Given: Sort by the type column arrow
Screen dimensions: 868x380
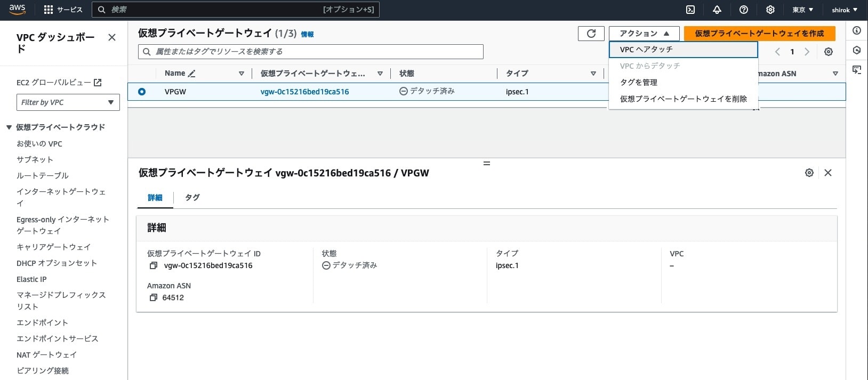Looking at the screenshot, I should coord(593,74).
